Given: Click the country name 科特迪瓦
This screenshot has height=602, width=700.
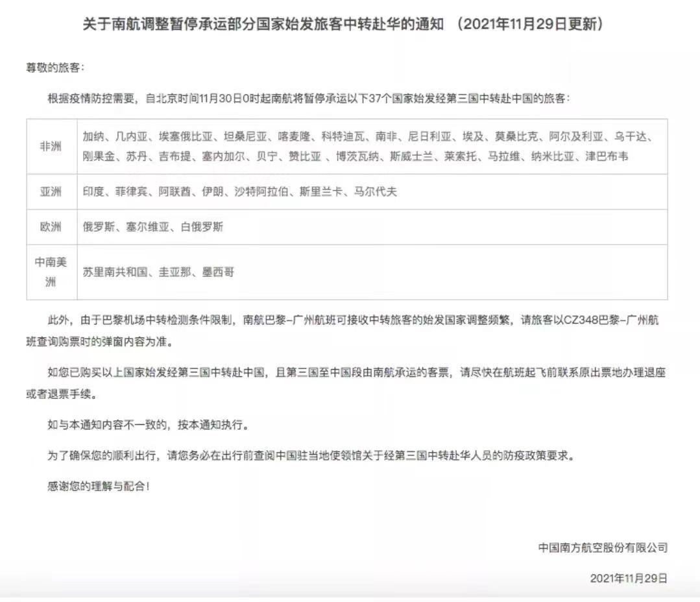Looking at the screenshot, I should [343, 137].
